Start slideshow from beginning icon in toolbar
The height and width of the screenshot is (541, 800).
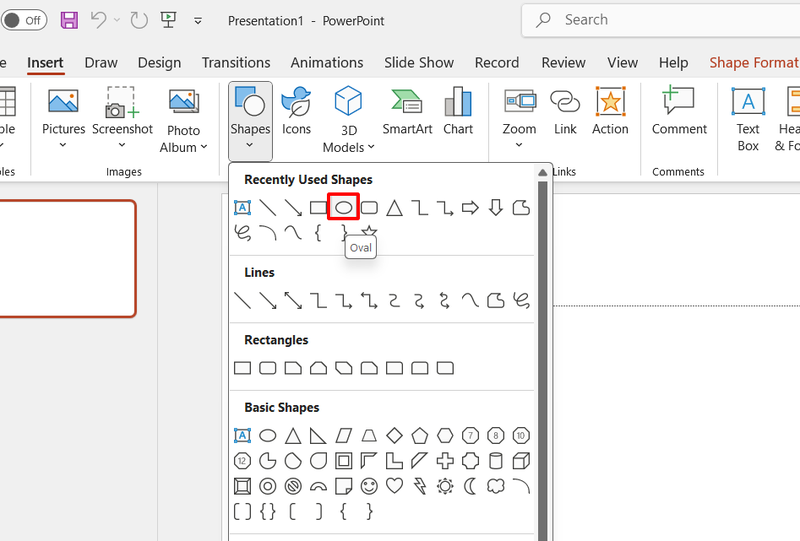(x=168, y=20)
